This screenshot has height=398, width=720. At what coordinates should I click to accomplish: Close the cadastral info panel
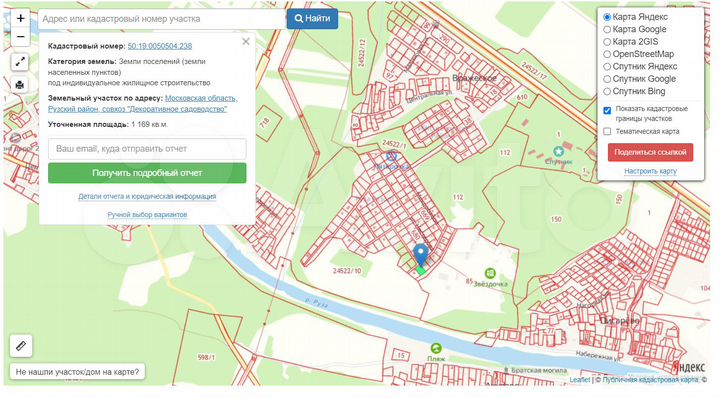point(246,42)
